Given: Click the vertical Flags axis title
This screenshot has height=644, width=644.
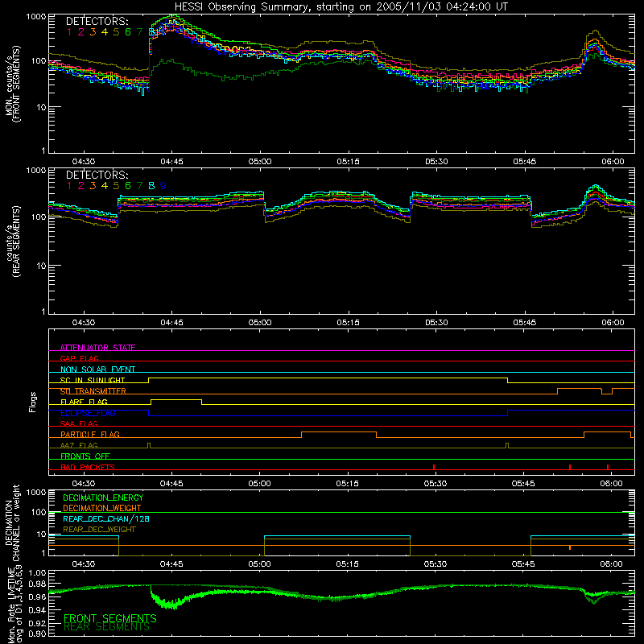Looking at the screenshot, I should pos(33,402).
